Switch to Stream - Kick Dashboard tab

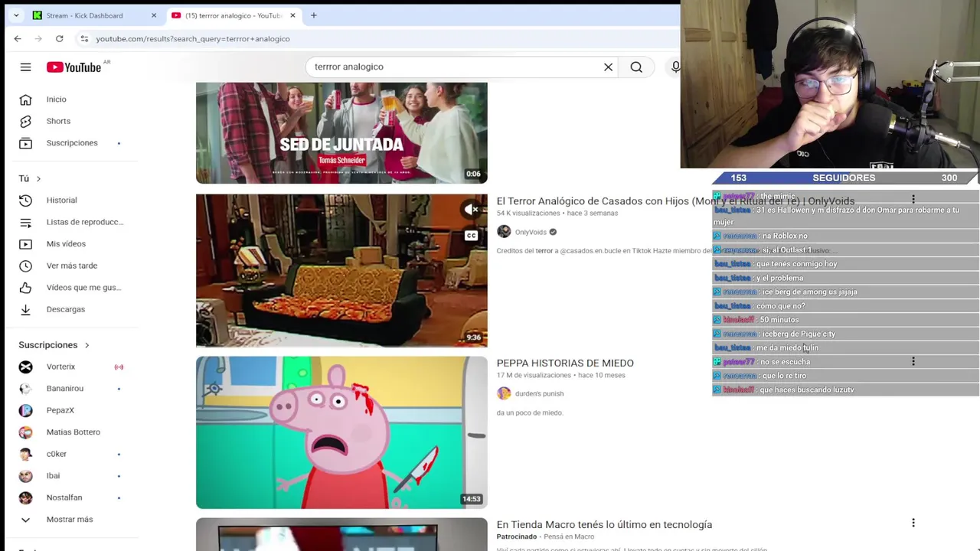pos(94,15)
